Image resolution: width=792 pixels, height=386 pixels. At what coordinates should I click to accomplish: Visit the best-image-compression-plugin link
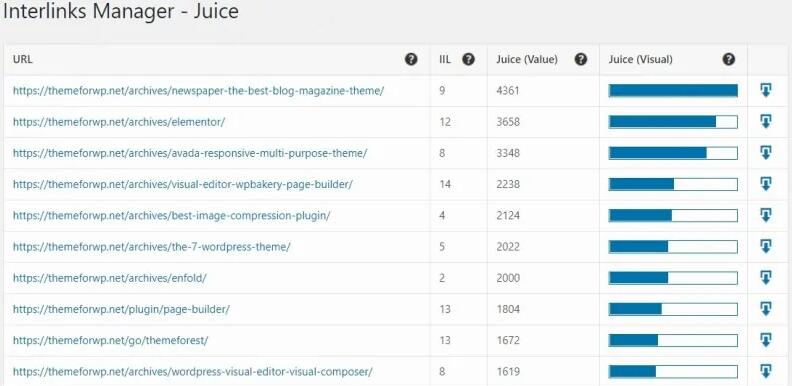[x=172, y=216]
